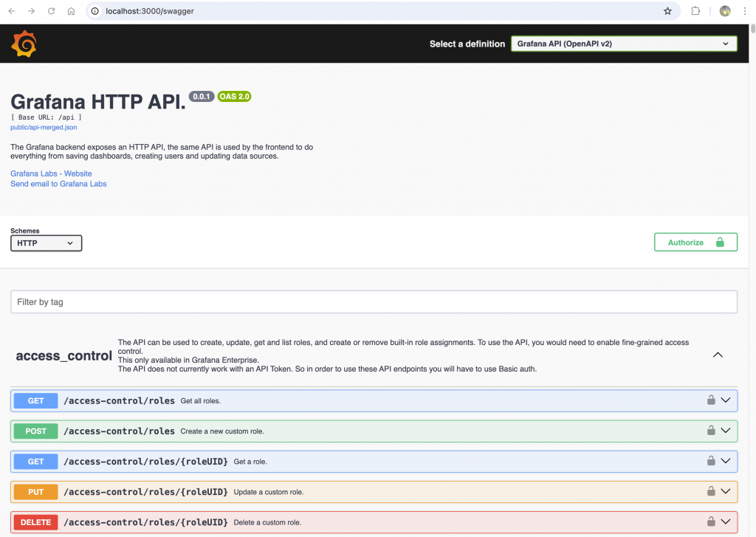The width and height of the screenshot is (756, 537).
Task: Click the 'Delete a custom role.' text
Action: click(267, 522)
